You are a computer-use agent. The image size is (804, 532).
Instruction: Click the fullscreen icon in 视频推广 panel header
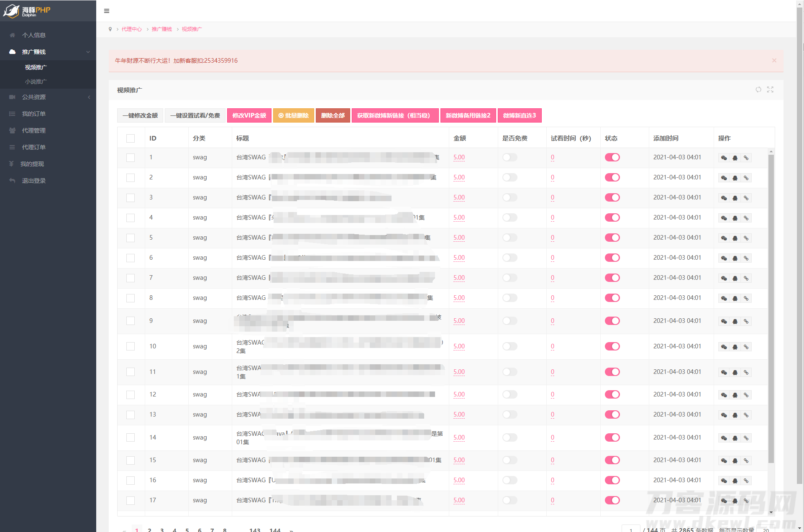(770, 90)
